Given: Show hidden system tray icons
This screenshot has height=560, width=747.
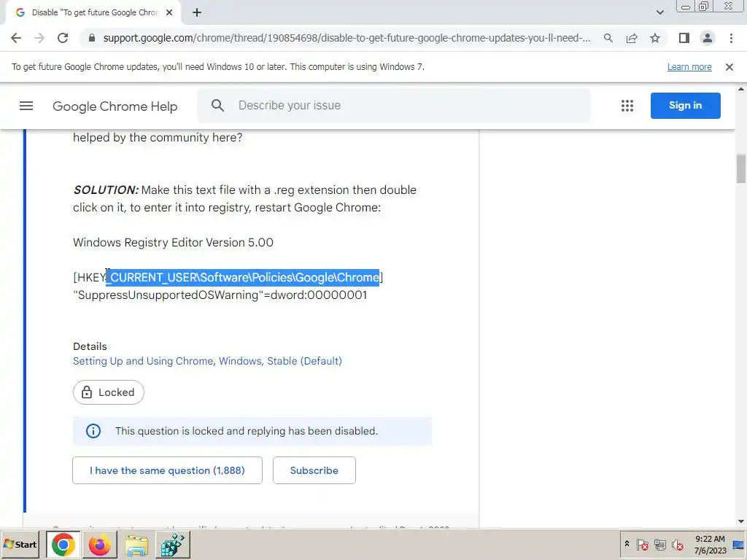Looking at the screenshot, I should [627, 544].
